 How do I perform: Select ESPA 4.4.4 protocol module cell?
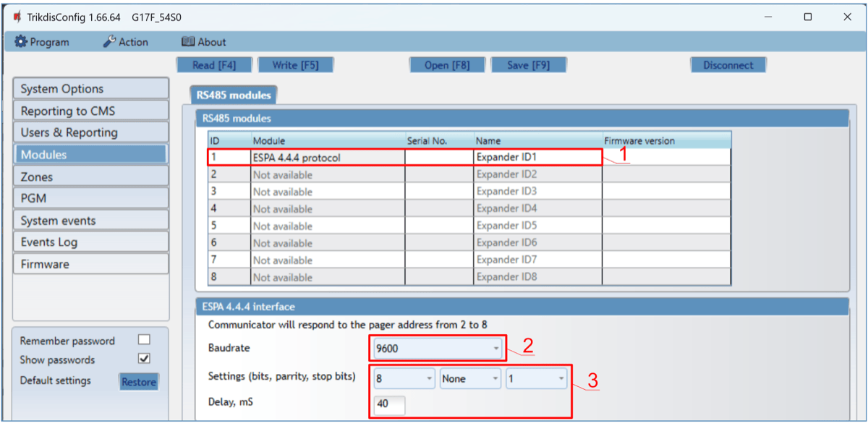327,157
